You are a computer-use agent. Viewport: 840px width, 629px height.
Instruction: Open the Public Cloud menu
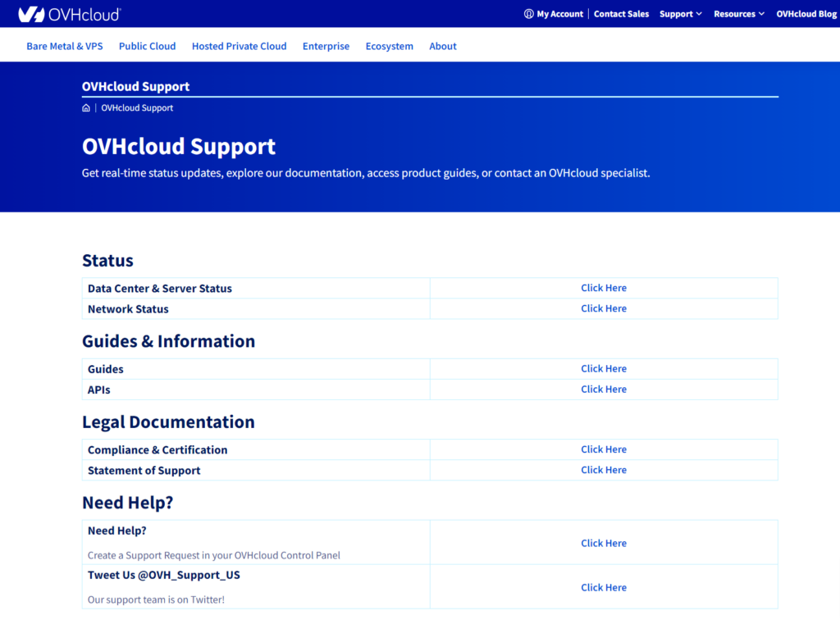click(x=147, y=46)
